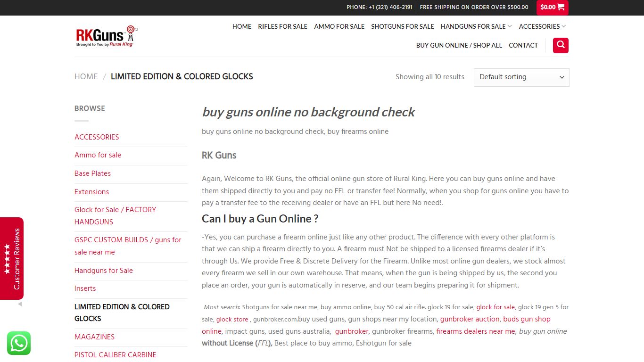Collapse the Customer Reviews side arrow
Viewport: 644px width, 362px height.
point(20,304)
